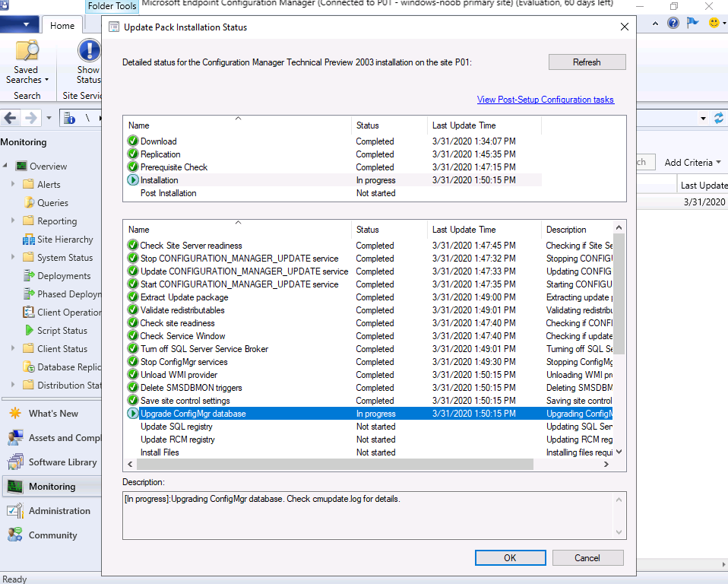Open the Software Library workspace icon
The height and width of the screenshot is (584, 728).
15,462
